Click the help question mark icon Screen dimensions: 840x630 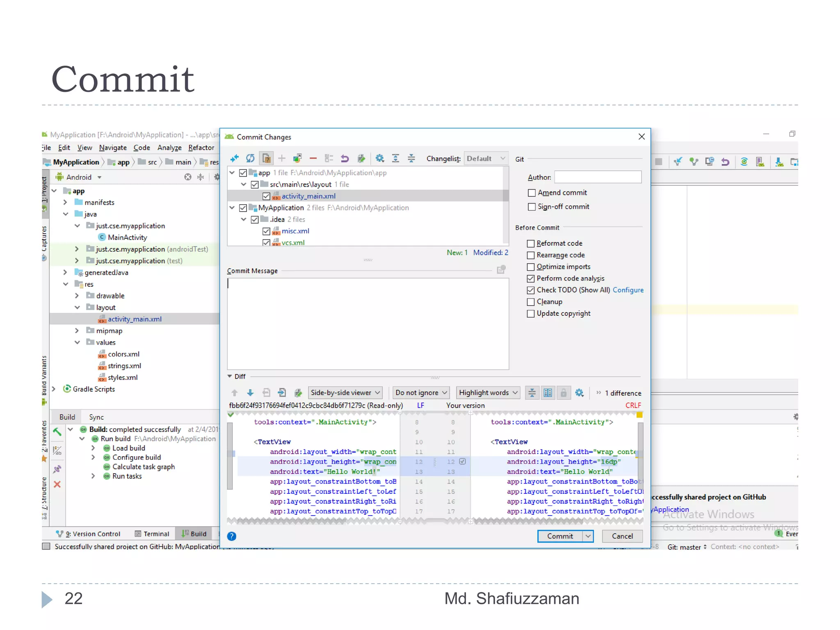231,536
